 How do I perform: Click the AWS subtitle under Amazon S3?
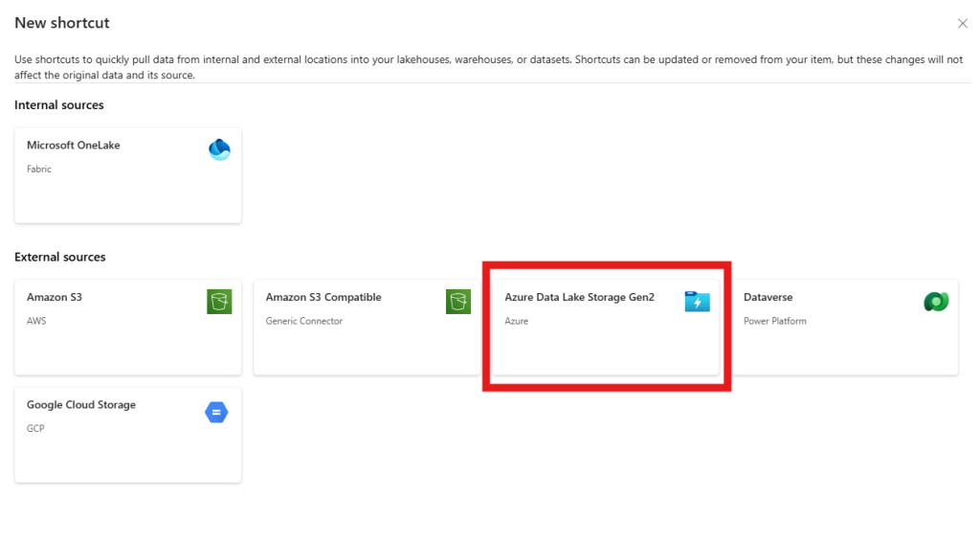click(36, 321)
